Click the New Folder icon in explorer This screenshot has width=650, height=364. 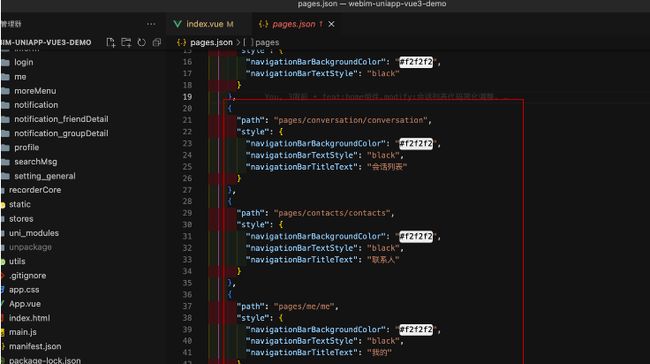point(126,42)
